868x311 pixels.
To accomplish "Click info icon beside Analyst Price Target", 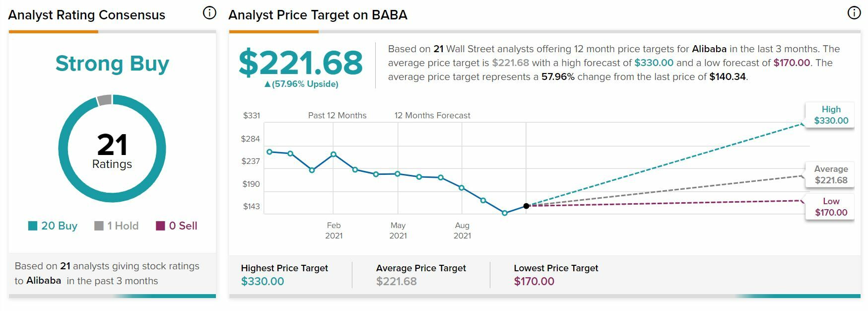I will 854,13.
